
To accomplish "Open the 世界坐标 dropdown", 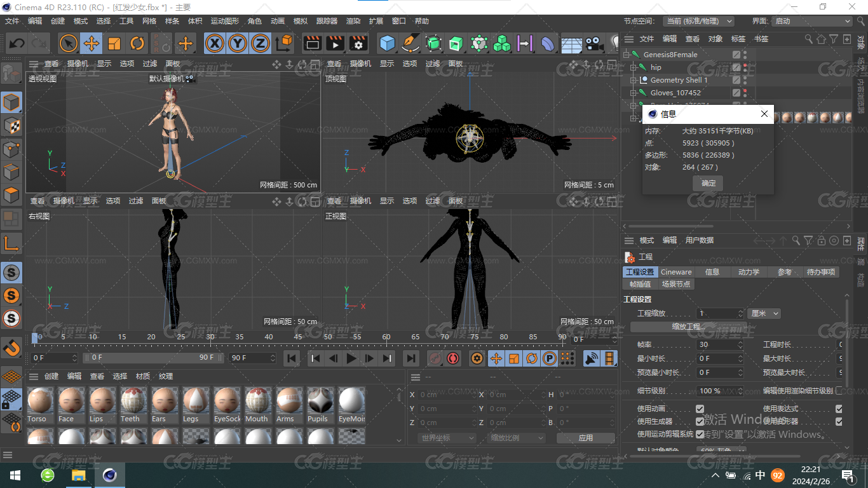I will (447, 438).
